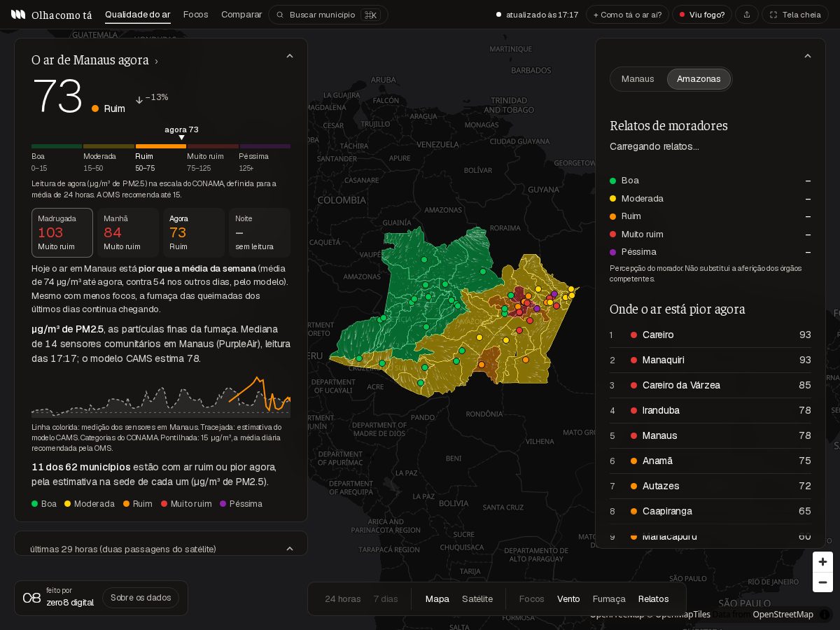The height and width of the screenshot is (630, 840).
Task: Click the downward trend arrow beside −13%
Action: pyautogui.click(x=139, y=99)
